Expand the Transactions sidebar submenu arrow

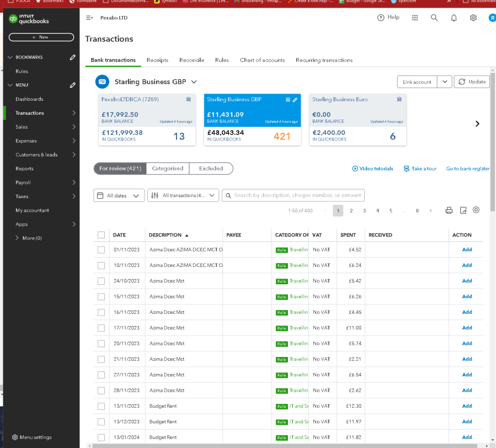74,113
